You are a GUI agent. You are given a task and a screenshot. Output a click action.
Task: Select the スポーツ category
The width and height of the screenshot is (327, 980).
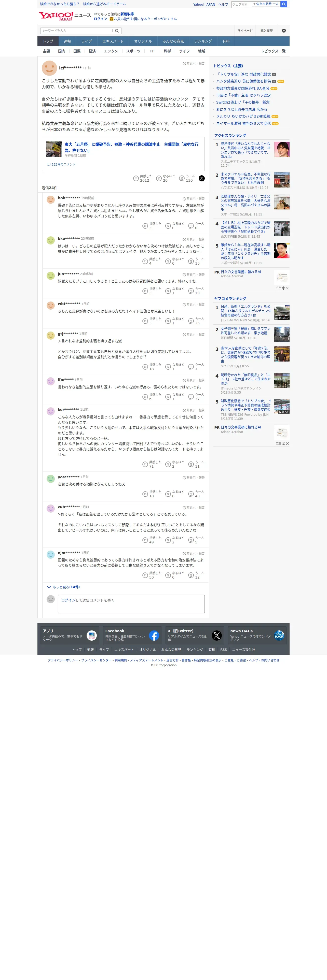tap(133, 51)
